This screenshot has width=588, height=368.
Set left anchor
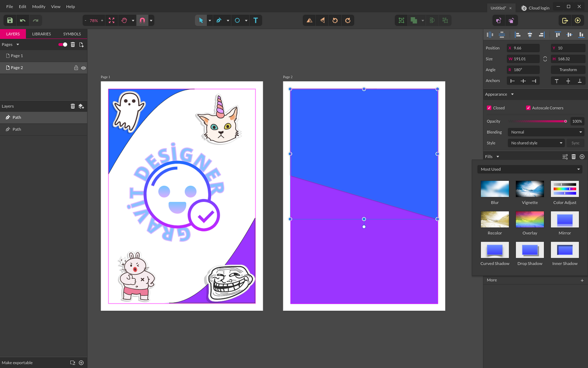(x=512, y=81)
